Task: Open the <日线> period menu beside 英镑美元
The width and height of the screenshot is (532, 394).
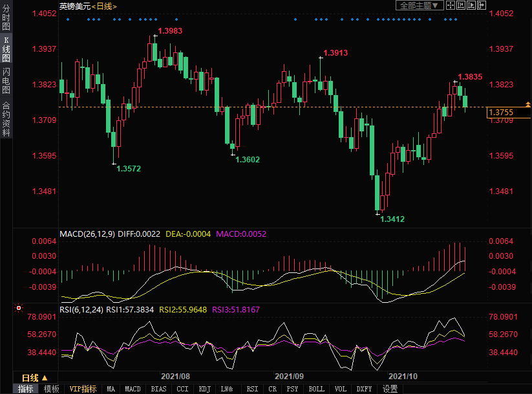Action: (x=105, y=6)
